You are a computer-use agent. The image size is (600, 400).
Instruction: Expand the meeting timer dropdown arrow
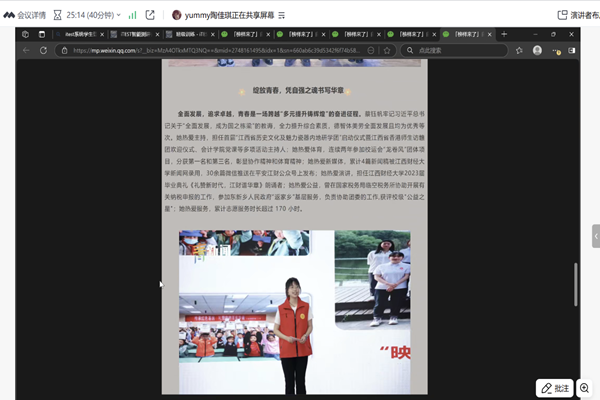112,15
